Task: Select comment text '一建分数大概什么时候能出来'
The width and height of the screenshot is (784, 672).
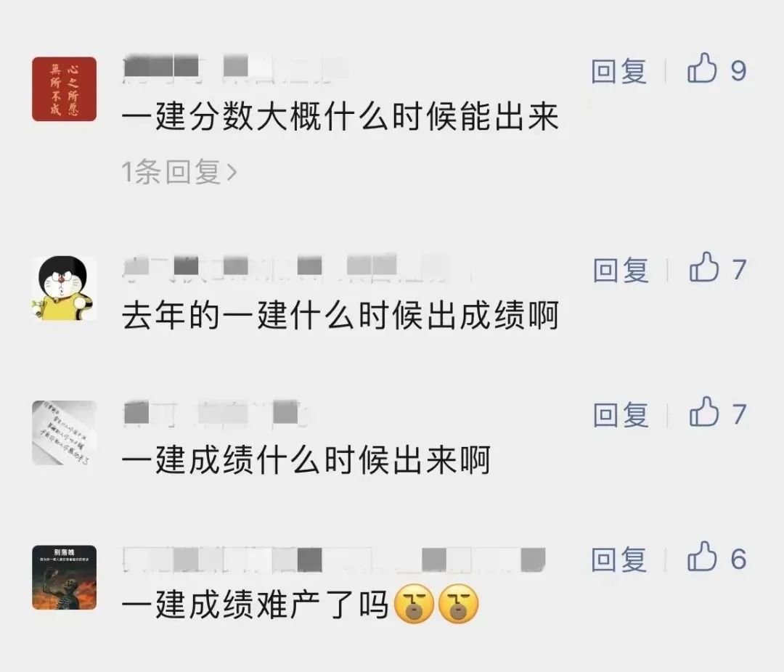Action: 340,117
